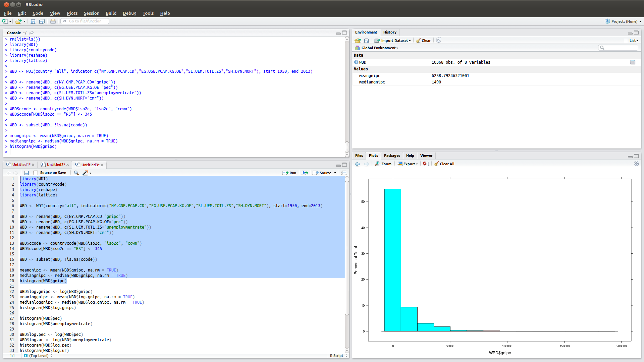The image size is (644, 362).
Task: Switch to the Untitled1 script tab
Action: point(21,165)
